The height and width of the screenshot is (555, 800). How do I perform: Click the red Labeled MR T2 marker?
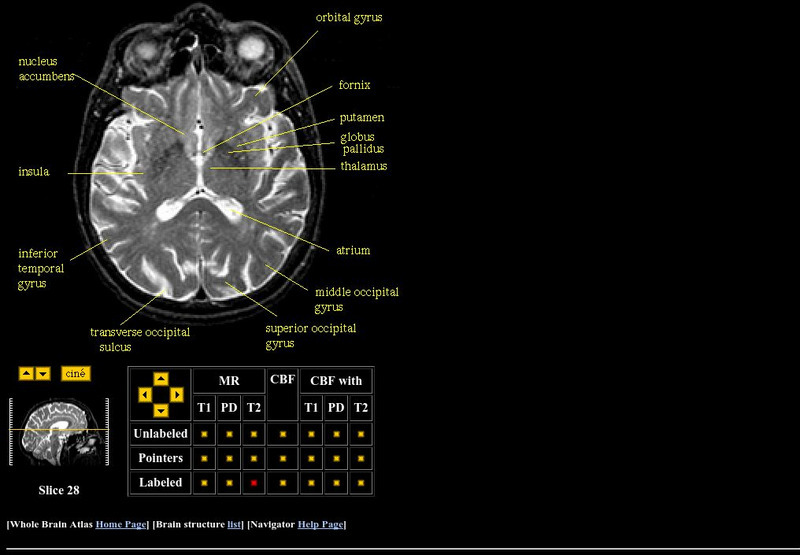click(x=254, y=482)
